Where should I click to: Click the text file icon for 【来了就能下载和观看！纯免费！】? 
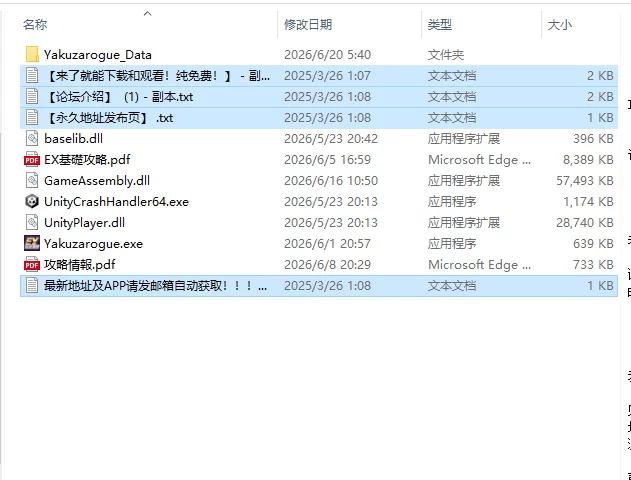[x=32, y=75]
